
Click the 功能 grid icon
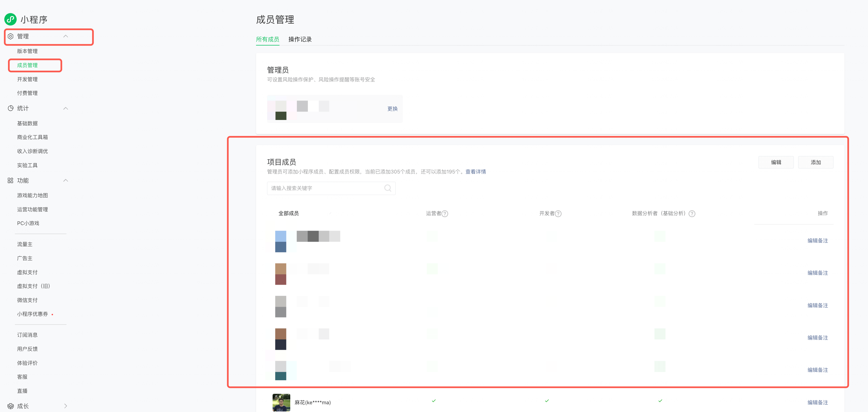click(x=10, y=181)
